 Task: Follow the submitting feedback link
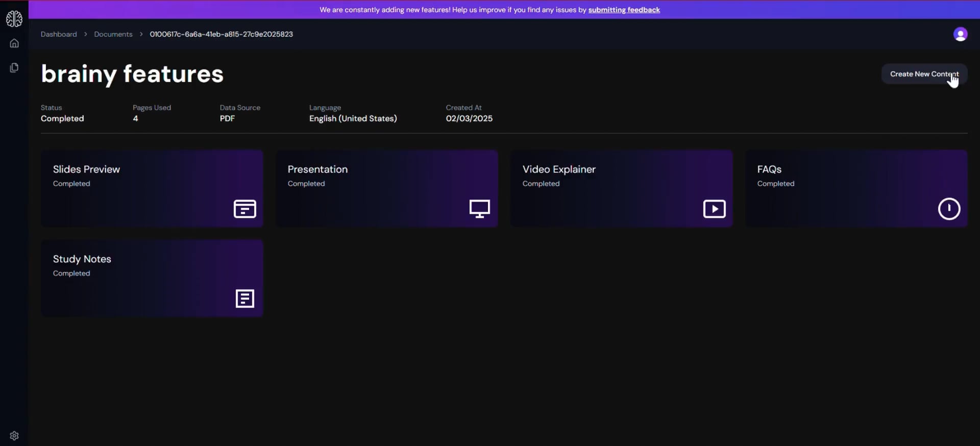click(624, 10)
